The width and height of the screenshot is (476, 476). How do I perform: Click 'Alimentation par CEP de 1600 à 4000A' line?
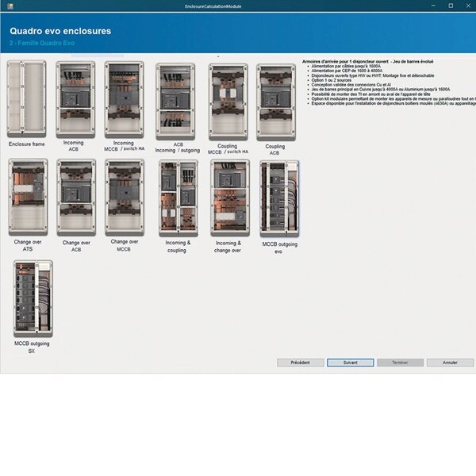pyautogui.click(x=347, y=71)
